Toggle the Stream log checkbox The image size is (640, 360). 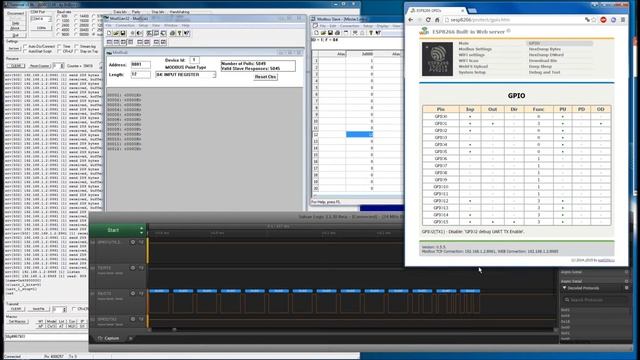77,47
